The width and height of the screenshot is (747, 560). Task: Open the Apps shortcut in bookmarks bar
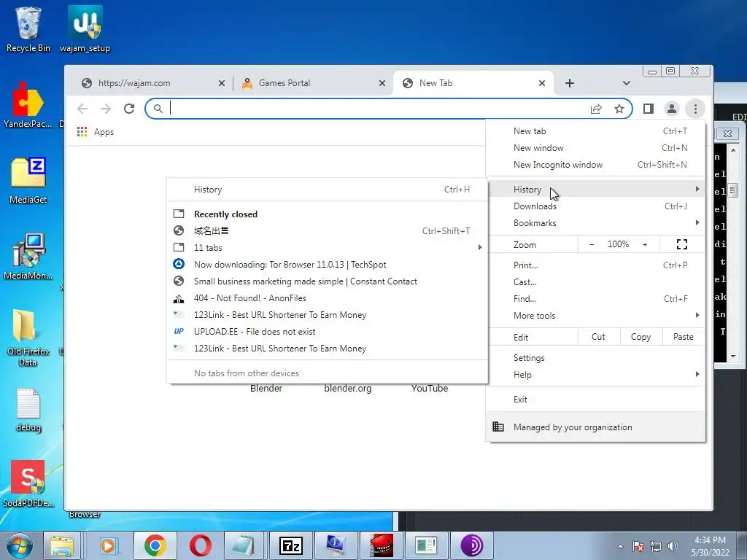(96, 132)
